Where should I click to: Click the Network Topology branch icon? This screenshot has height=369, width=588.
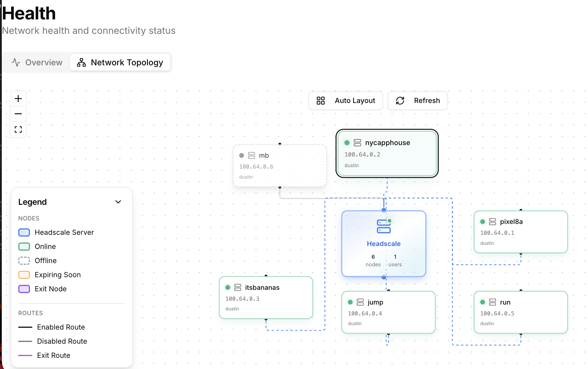tap(81, 62)
